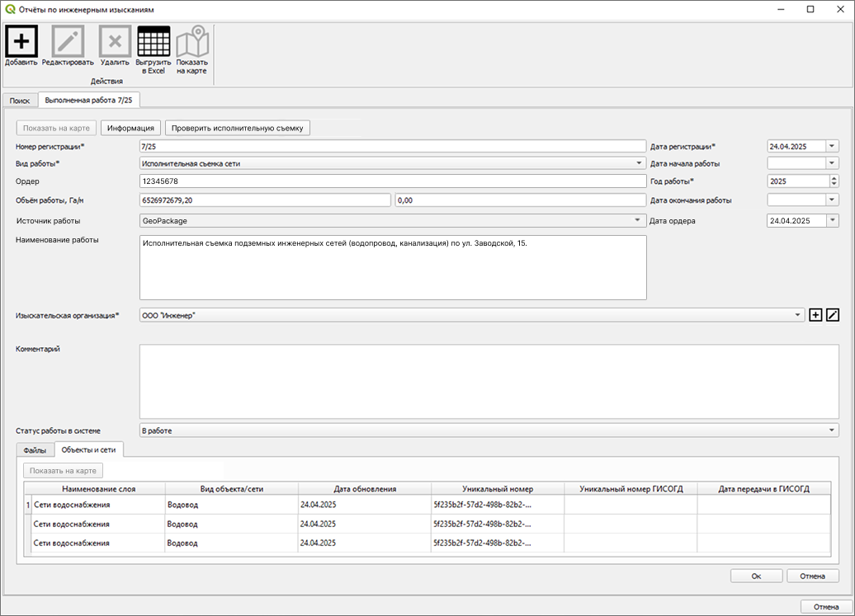The width and height of the screenshot is (855, 616).
Task: Click into the Комментарий text area
Action: (x=489, y=381)
